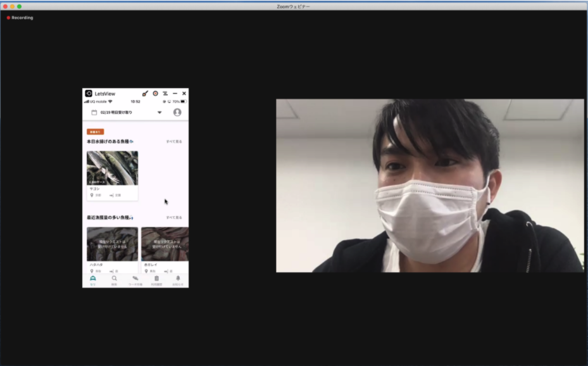This screenshot has width=588, height=366.
Task: Click すべて見る for 本日水揚げのある魚種
Action: (174, 141)
